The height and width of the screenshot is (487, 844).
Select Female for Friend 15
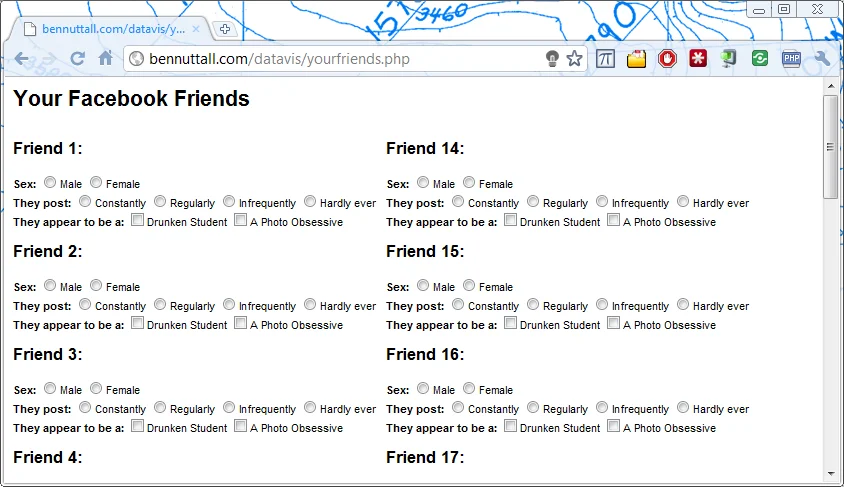point(469,285)
